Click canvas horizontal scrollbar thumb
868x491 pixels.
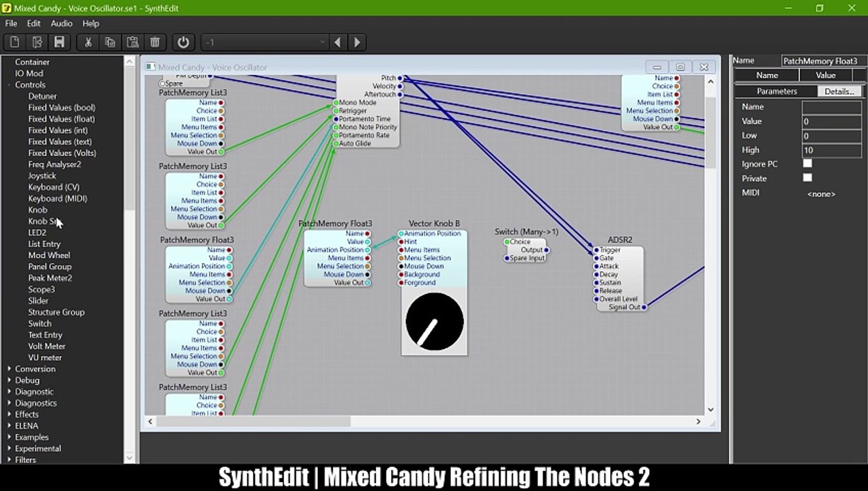(x=253, y=421)
